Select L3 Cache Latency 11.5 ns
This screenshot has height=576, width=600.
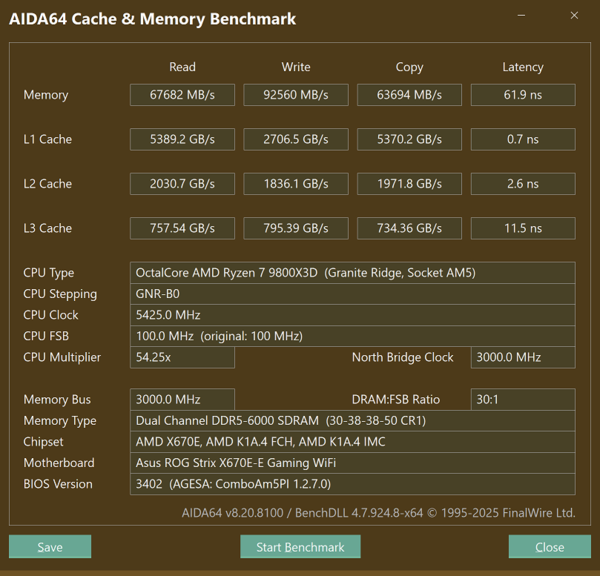[523, 228]
